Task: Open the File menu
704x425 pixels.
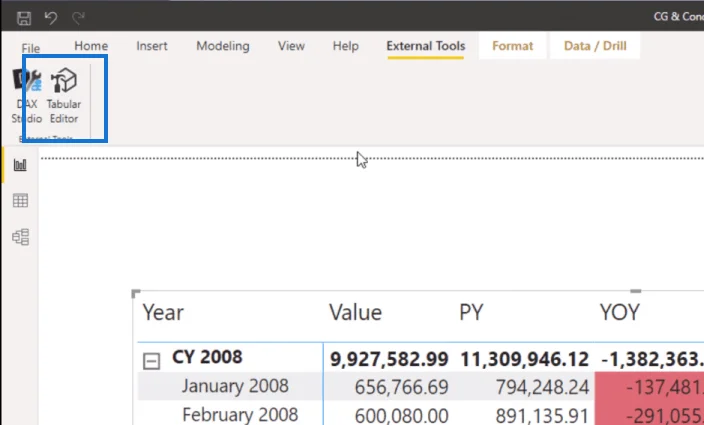Action: point(31,48)
